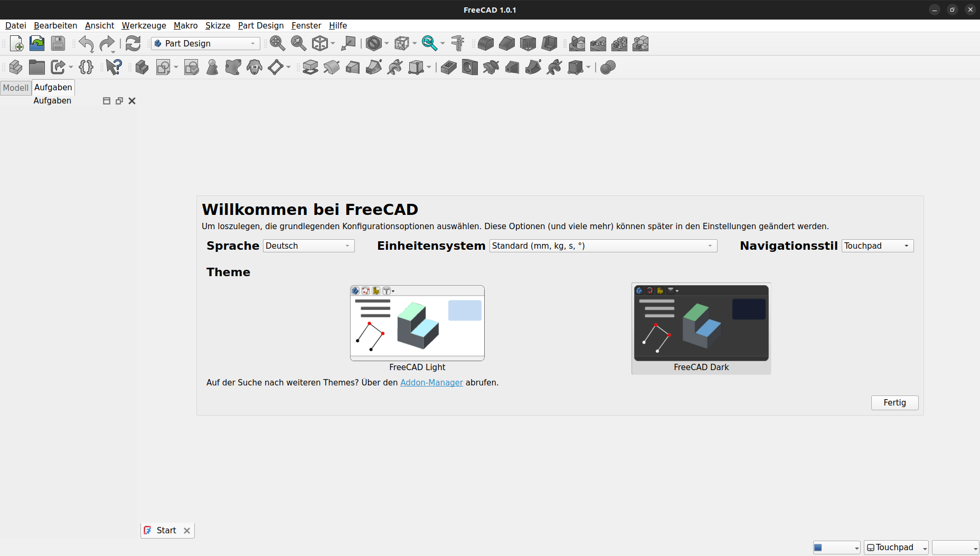Click the Pad tool icon
980x556 pixels.
point(310,68)
